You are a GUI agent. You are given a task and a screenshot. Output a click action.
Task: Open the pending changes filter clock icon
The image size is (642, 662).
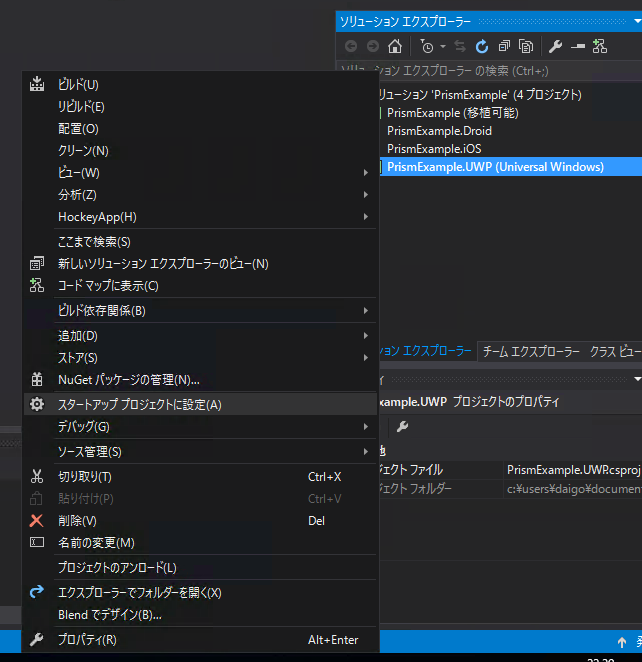tap(427, 46)
